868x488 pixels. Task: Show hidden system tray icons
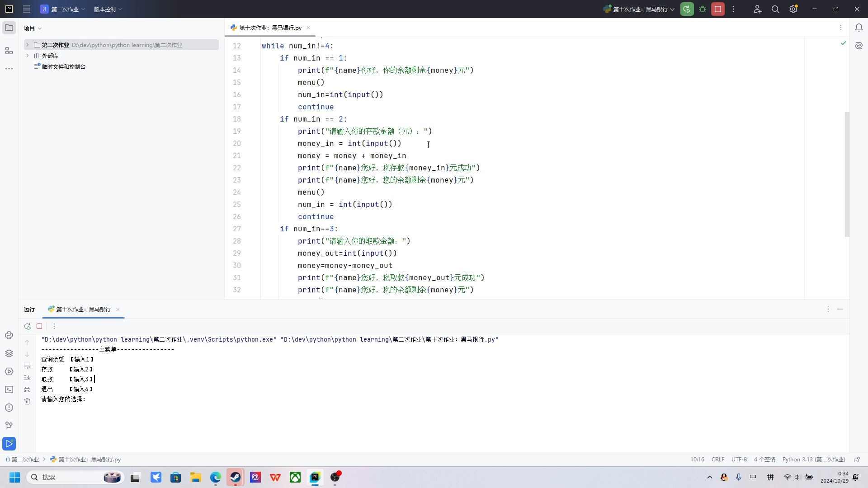pyautogui.click(x=709, y=477)
